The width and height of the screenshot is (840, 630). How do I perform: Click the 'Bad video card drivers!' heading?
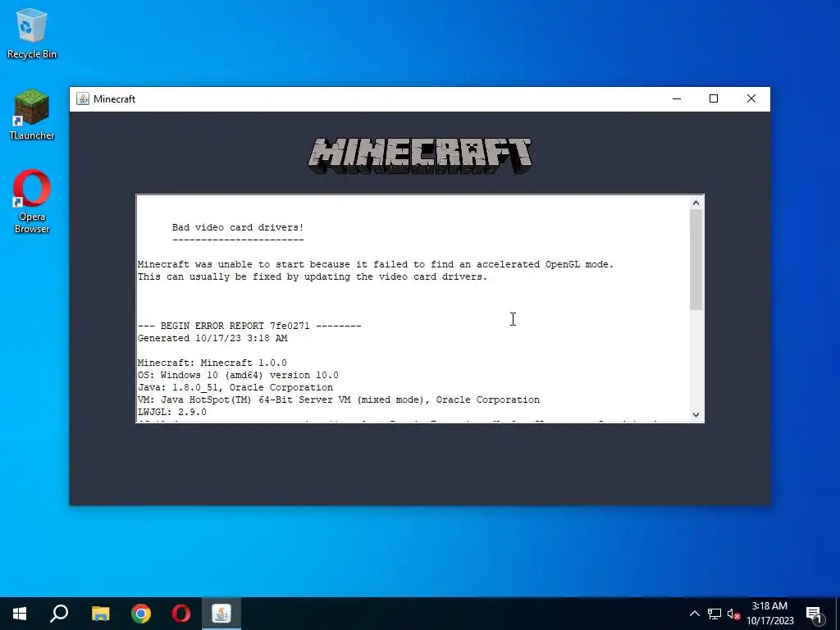click(238, 227)
